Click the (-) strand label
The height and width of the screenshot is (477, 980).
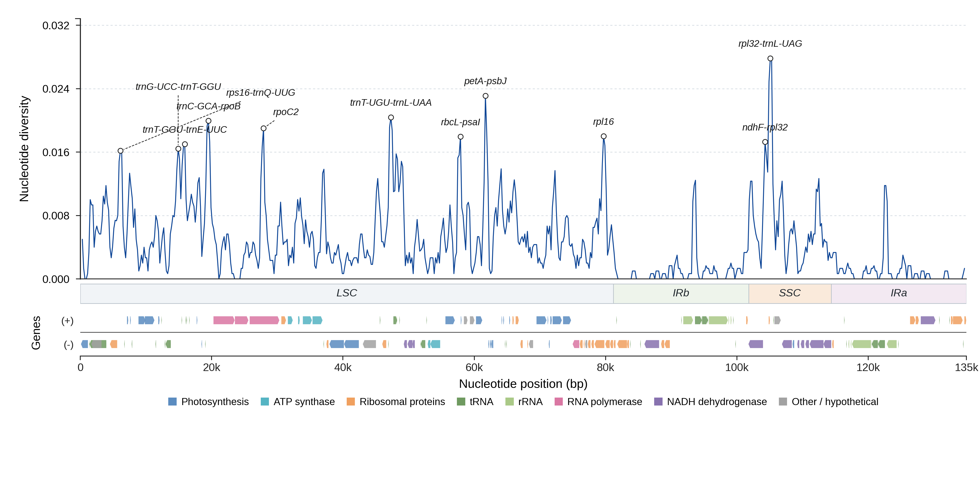coord(68,345)
